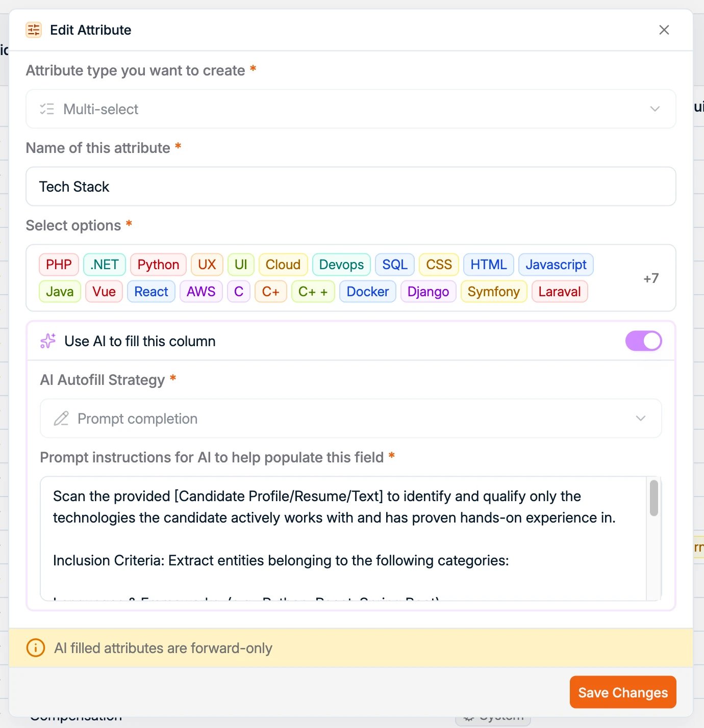
Task: Click the Docker option tag
Action: [x=367, y=292]
